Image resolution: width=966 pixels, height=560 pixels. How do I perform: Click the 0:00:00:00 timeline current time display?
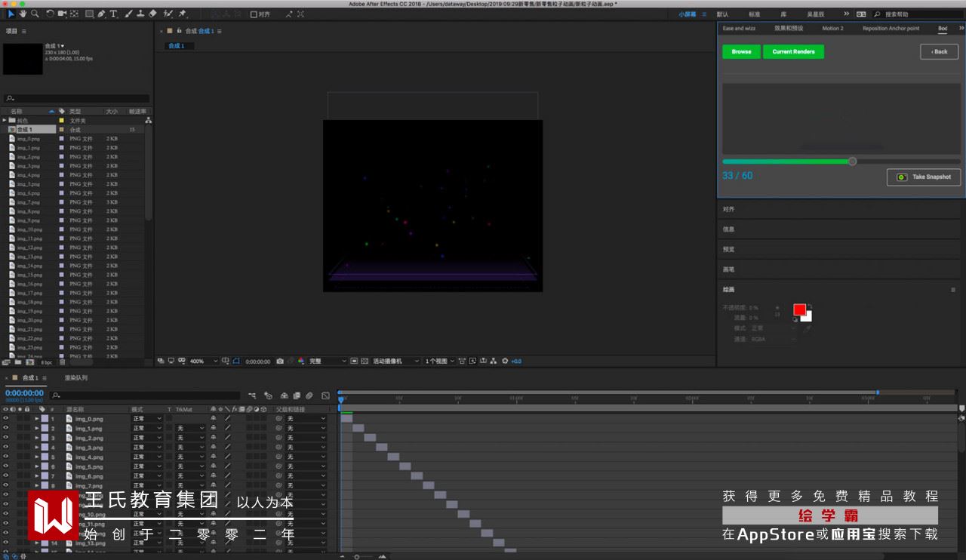point(24,393)
